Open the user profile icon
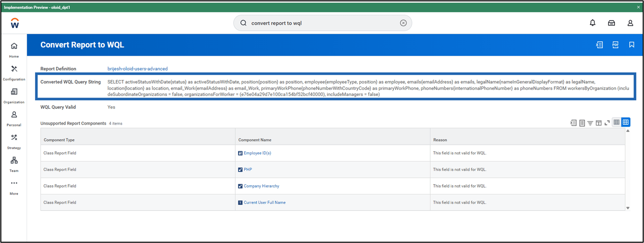644x243 pixels. pos(630,23)
